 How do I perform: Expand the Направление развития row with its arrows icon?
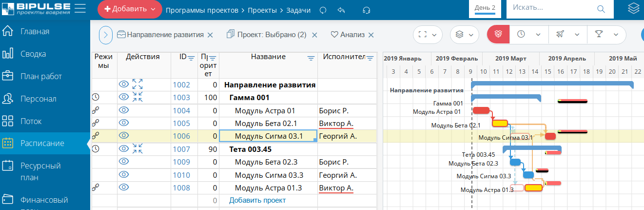click(x=137, y=84)
